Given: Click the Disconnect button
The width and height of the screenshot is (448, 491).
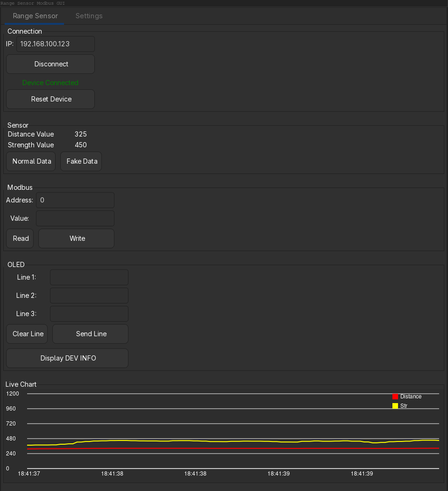Looking at the screenshot, I should 50,64.
